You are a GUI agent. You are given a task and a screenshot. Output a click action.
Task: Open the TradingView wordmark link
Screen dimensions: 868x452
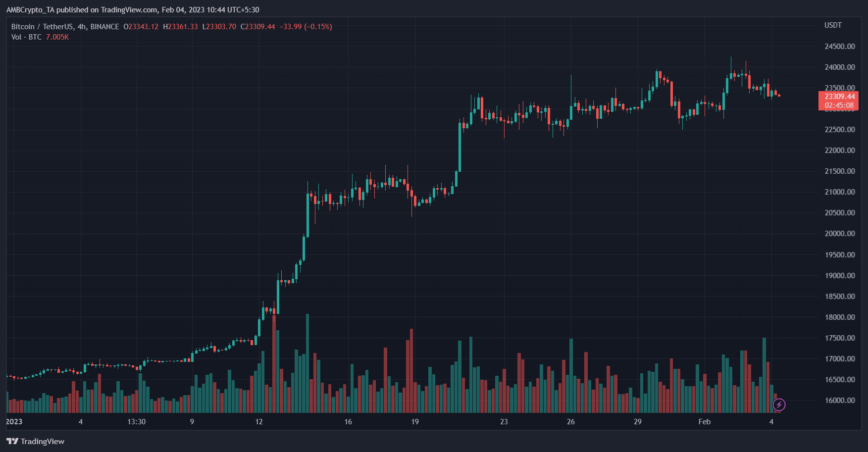42,441
